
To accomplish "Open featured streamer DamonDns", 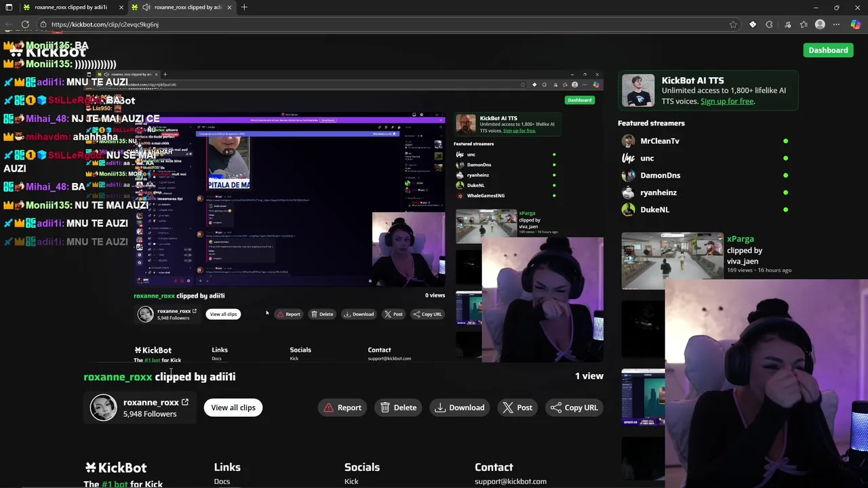I will tap(660, 175).
